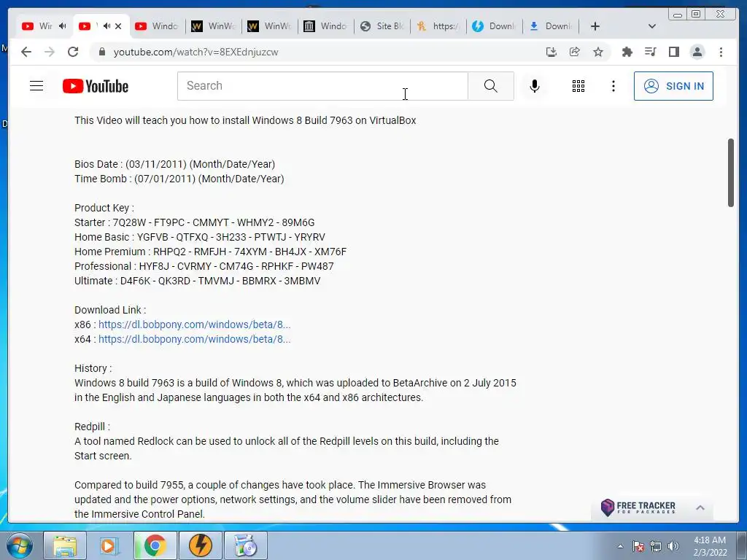747x560 pixels.
Task: Go back with the browser back arrow
Action: click(x=26, y=52)
